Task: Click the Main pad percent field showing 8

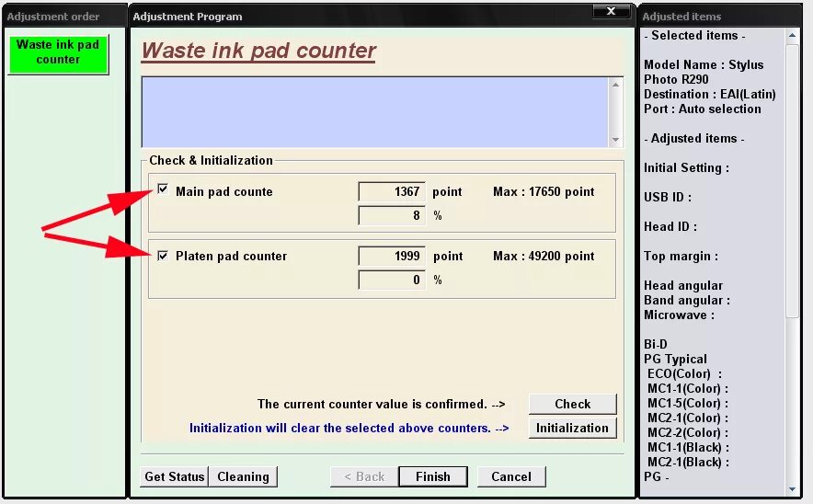Action: [x=392, y=215]
